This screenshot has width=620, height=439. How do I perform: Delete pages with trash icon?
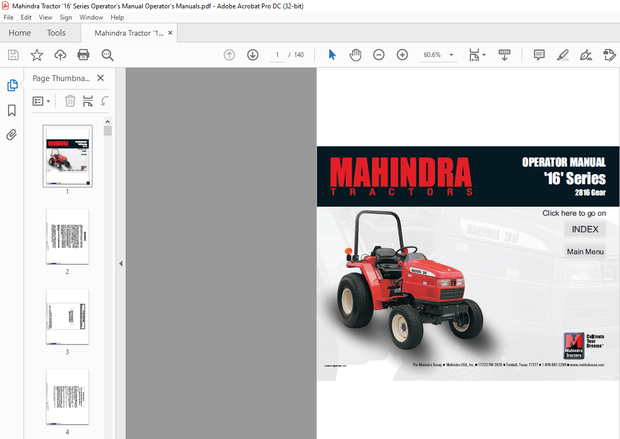tap(70, 101)
